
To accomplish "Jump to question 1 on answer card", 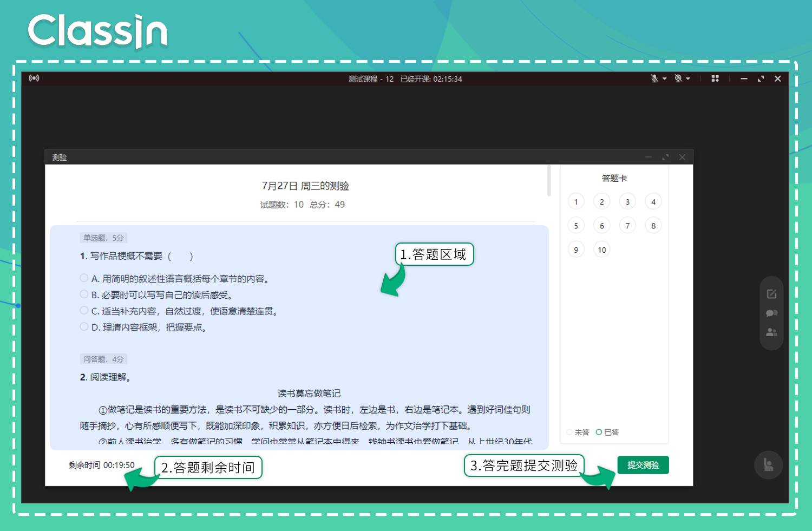I will click(x=576, y=202).
